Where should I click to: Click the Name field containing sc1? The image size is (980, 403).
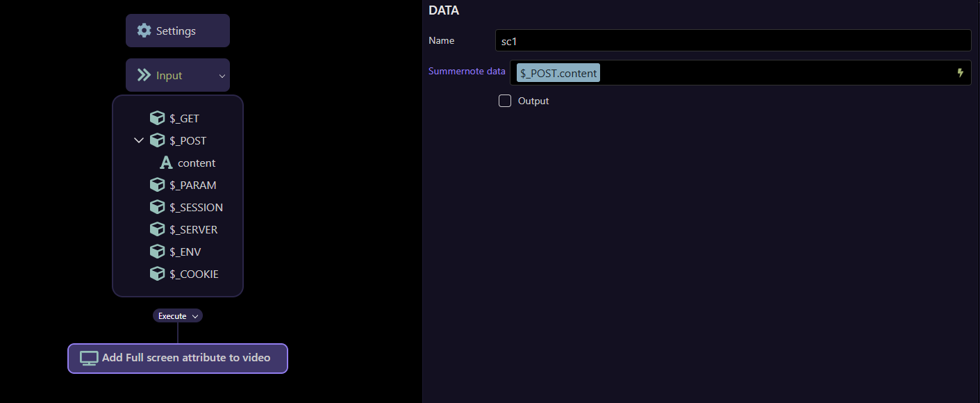(733, 41)
